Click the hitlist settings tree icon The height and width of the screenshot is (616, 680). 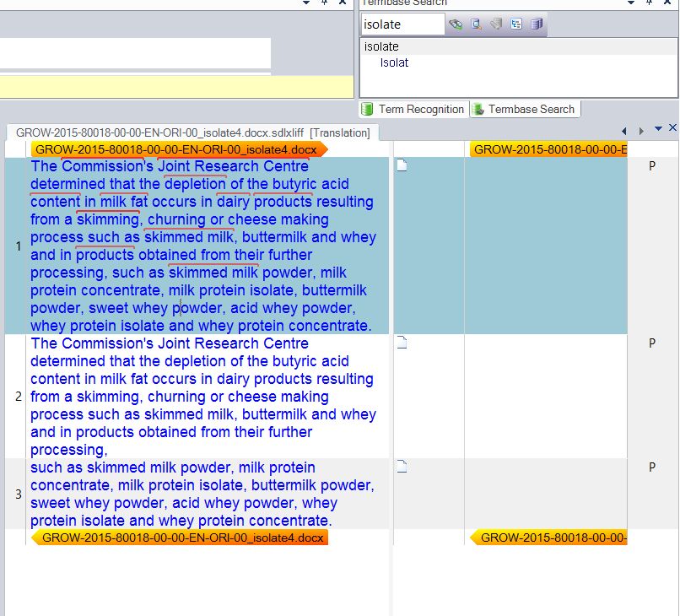[x=516, y=24]
